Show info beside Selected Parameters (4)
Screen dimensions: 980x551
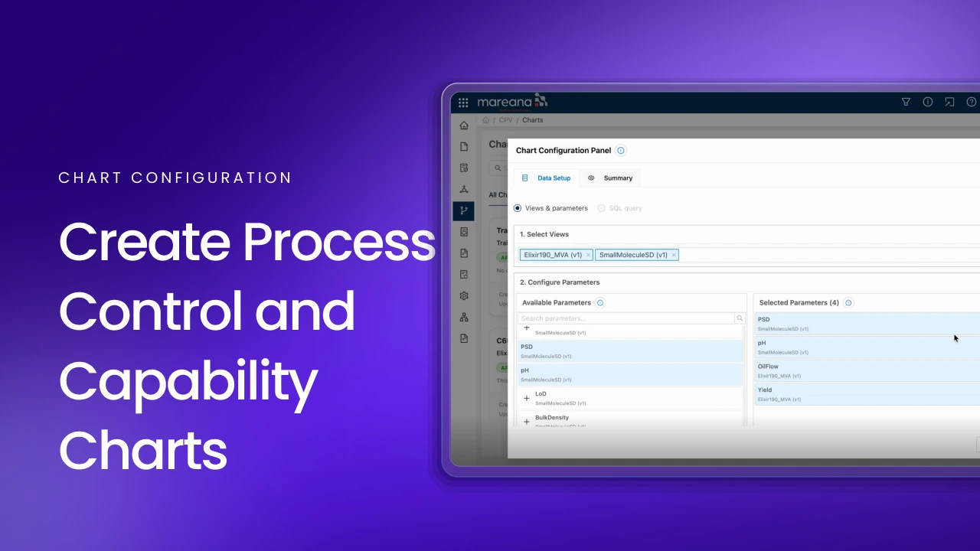click(848, 303)
